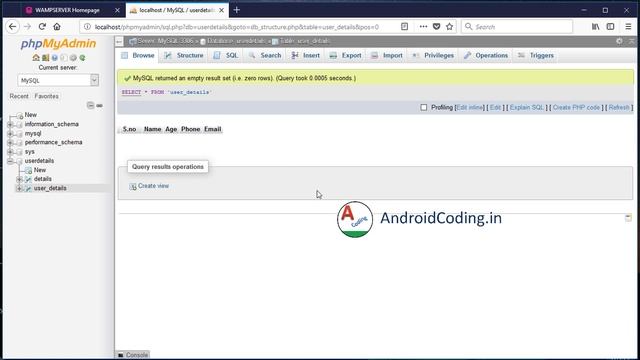Click the site information icon in URL bar
The width and height of the screenshot is (640, 360).
(87, 27)
